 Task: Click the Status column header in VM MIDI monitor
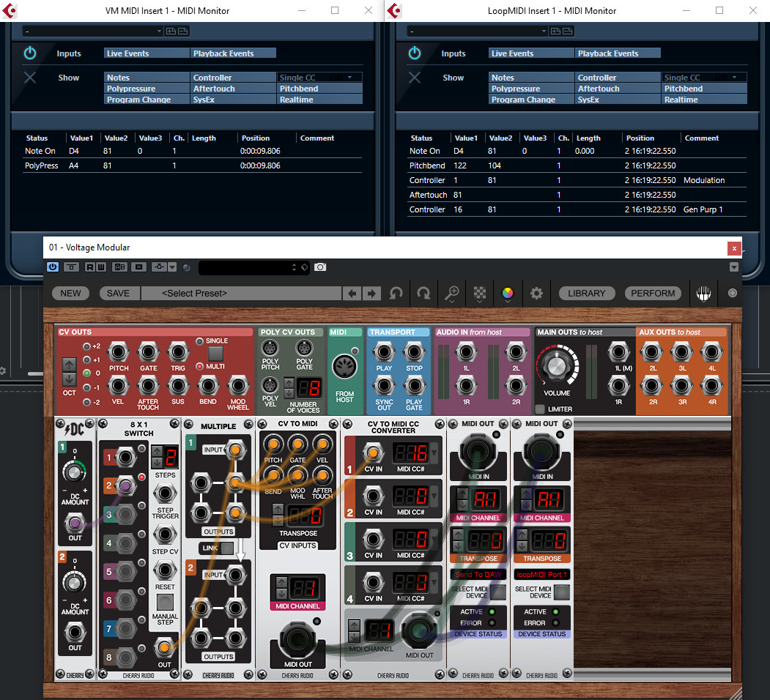37,138
